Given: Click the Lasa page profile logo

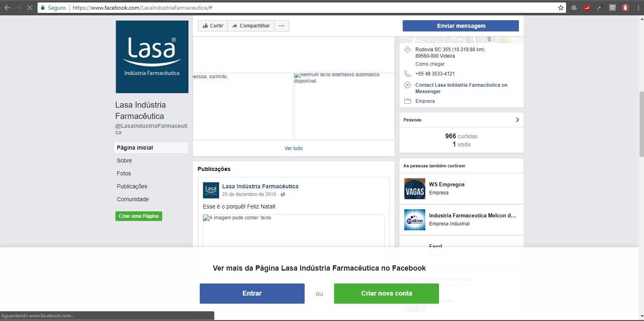Looking at the screenshot, I should point(152,57).
